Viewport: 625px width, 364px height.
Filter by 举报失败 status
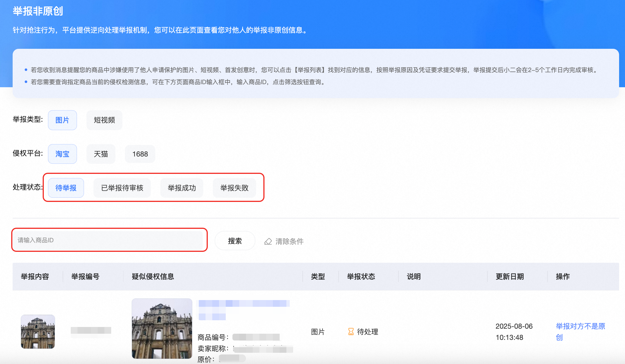click(234, 188)
